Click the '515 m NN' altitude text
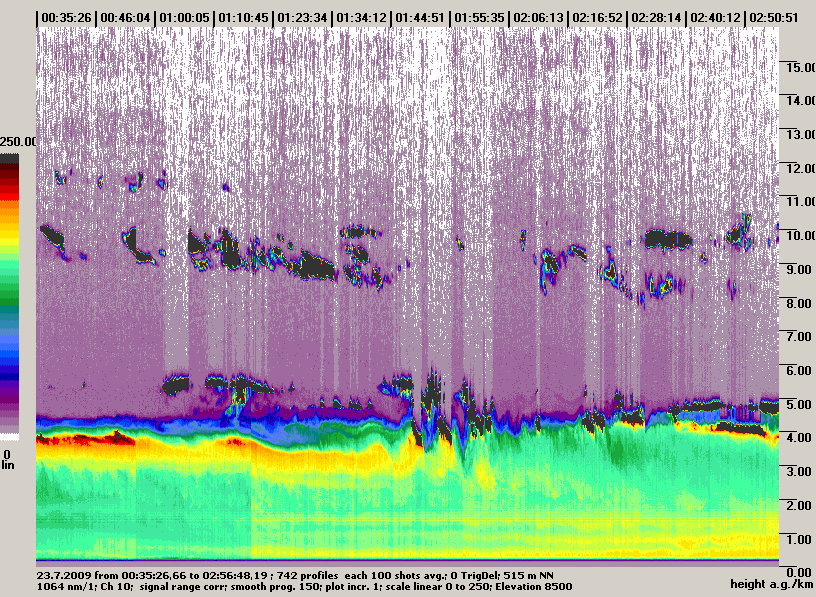The height and width of the screenshot is (597, 816). [530, 576]
